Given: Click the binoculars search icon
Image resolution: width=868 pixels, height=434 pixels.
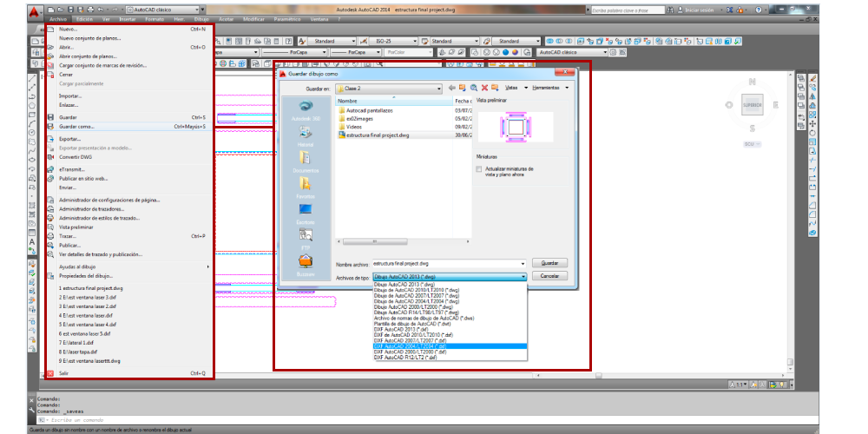Looking at the screenshot, I should (671, 10).
